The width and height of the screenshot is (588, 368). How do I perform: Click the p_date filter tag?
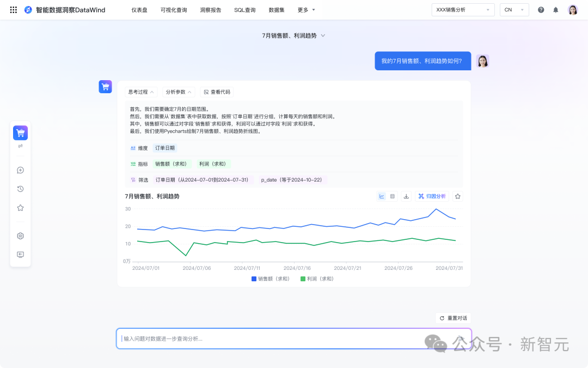pyautogui.click(x=292, y=180)
